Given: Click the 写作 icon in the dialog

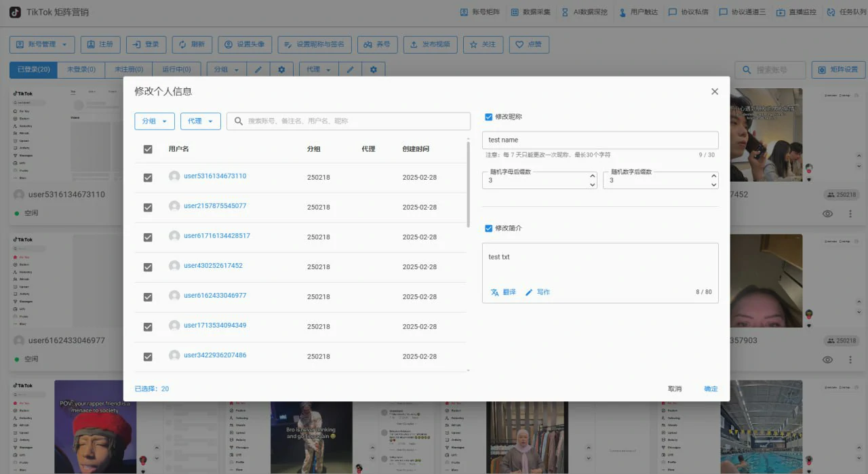Looking at the screenshot, I should (538, 292).
